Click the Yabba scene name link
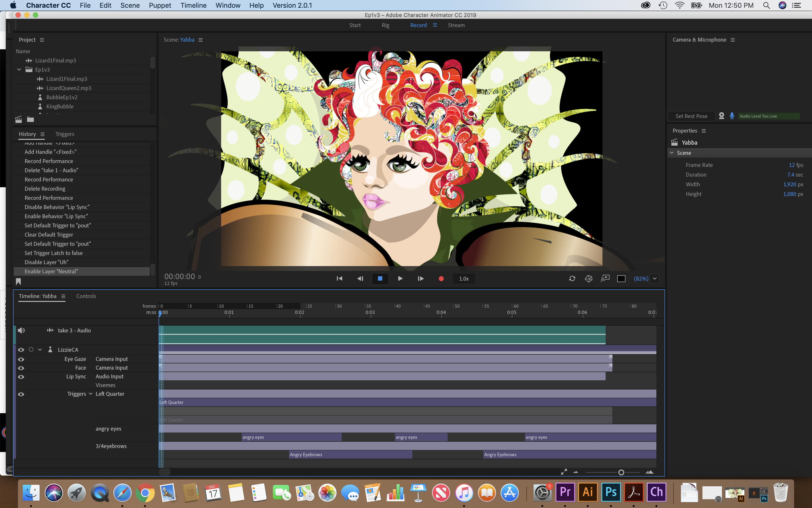The height and width of the screenshot is (508, 812). coord(187,40)
